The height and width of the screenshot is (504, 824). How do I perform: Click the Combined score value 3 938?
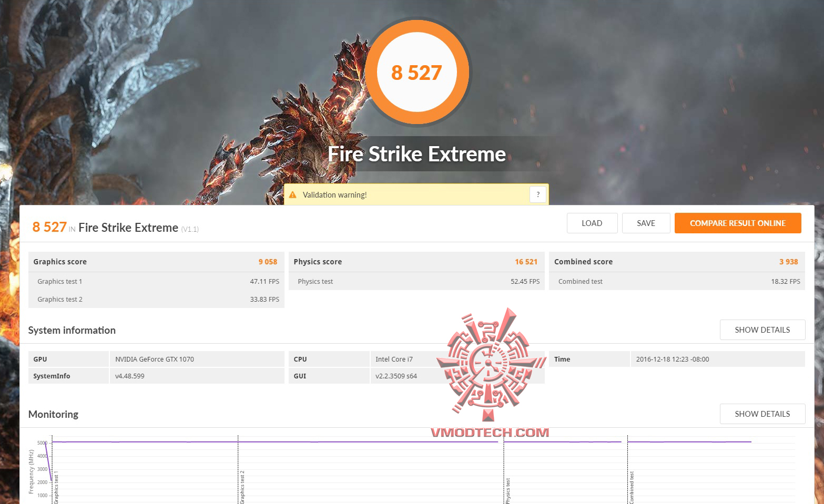[789, 262]
